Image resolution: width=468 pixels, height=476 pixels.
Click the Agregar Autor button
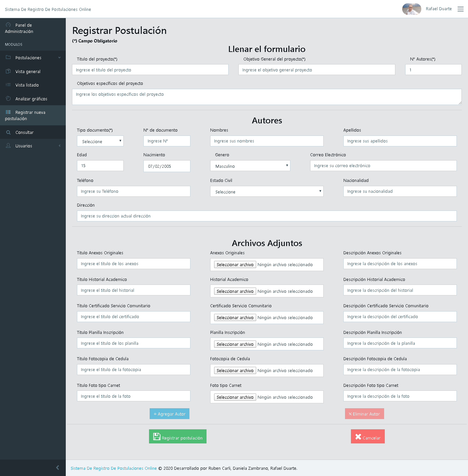click(169, 414)
